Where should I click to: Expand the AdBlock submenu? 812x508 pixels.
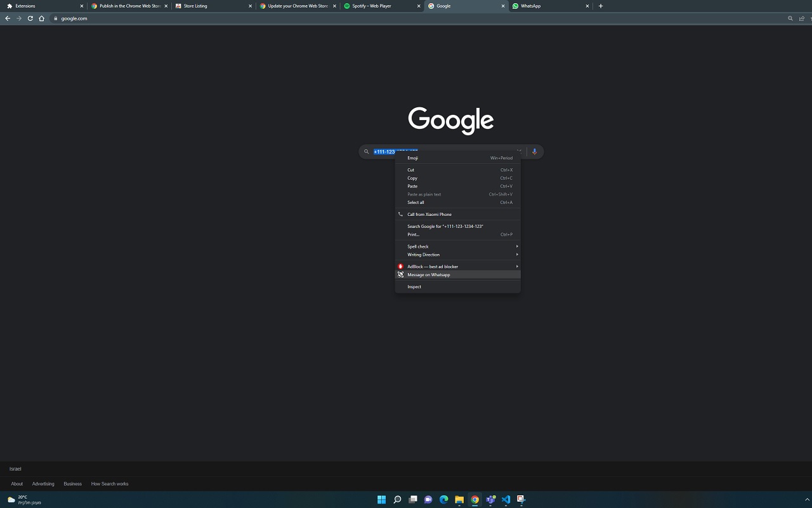[x=433, y=266]
